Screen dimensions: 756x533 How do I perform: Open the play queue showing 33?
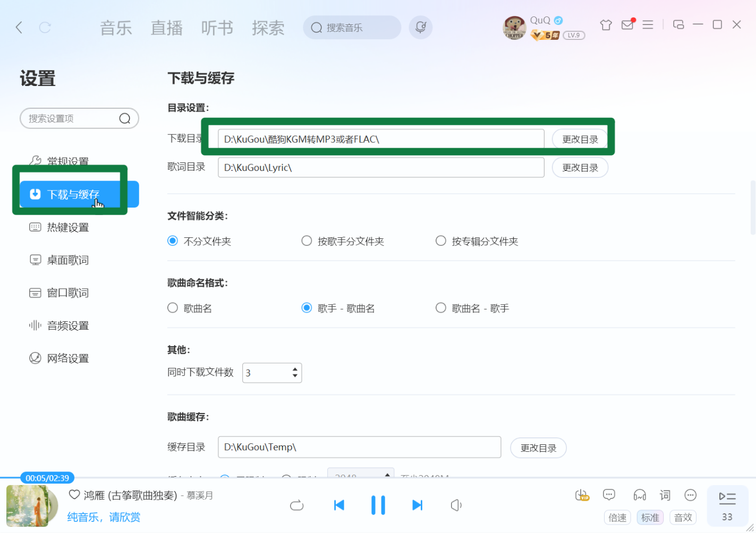(x=727, y=506)
